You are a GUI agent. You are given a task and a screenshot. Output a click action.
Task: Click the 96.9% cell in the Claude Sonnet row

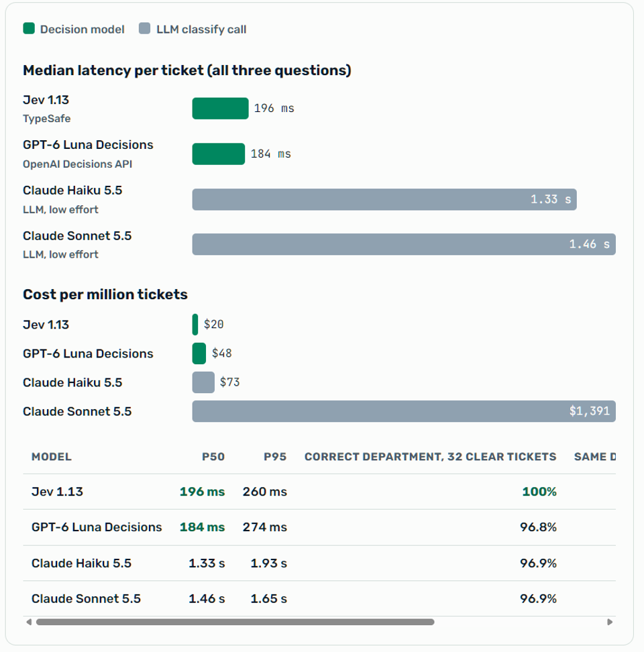pos(539,599)
